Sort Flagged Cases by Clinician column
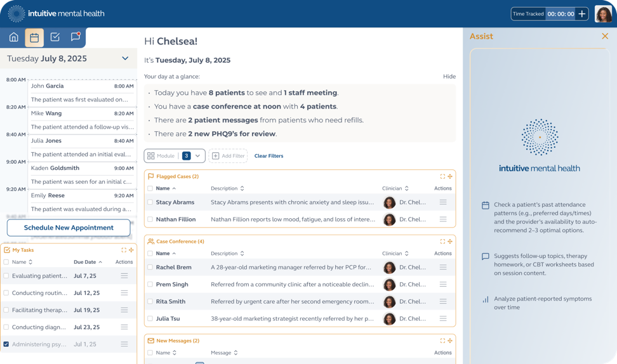The width and height of the screenshot is (617, 364). coord(406,188)
